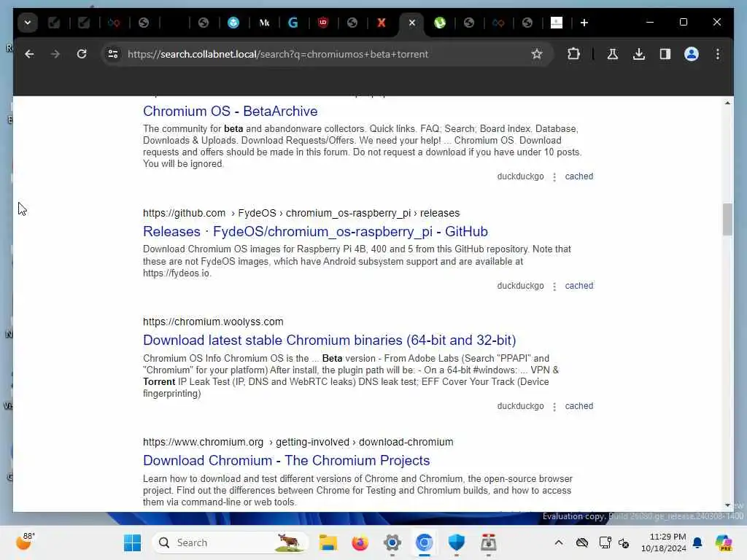The width and height of the screenshot is (747, 560).
Task: Switch to the green uTorrent tab
Action: point(440,23)
